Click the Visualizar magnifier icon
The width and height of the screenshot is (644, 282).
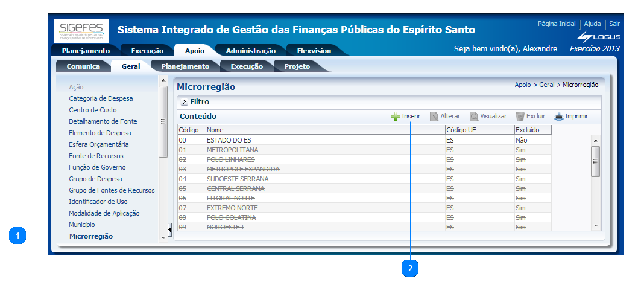[x=474, y=116]
